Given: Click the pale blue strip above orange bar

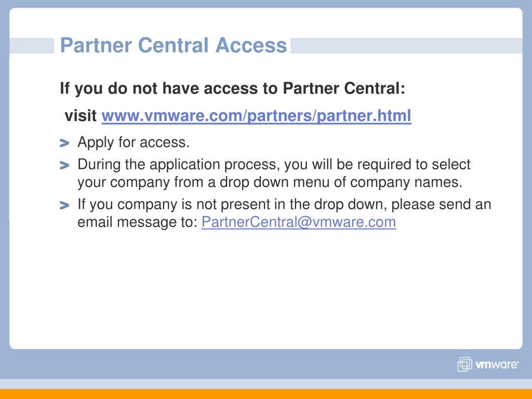Looking at the screenshot, I should point(266,384).
